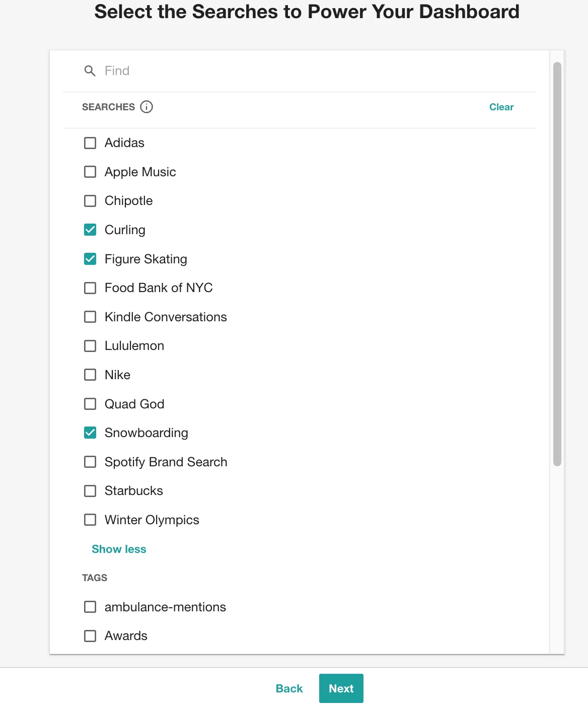The height and width of the screenshot is (707, 588).
Task: Check the Lululemon checkbox
Action: (x=90, y=346)
